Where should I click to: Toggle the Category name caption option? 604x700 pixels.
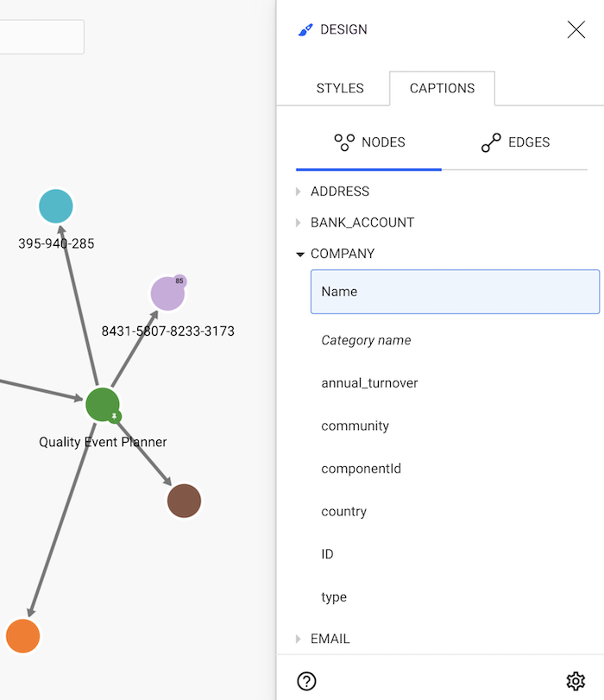[x=366, y=340]
